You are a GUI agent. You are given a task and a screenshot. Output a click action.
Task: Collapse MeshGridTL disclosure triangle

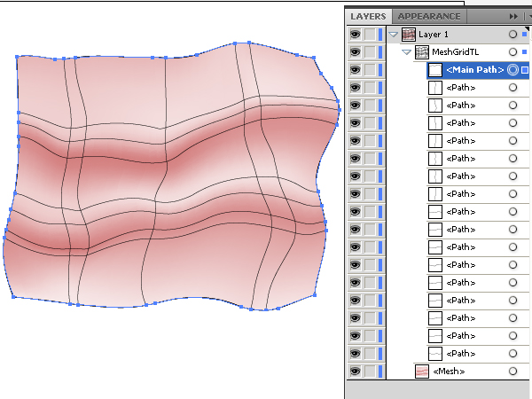(406, 52)
